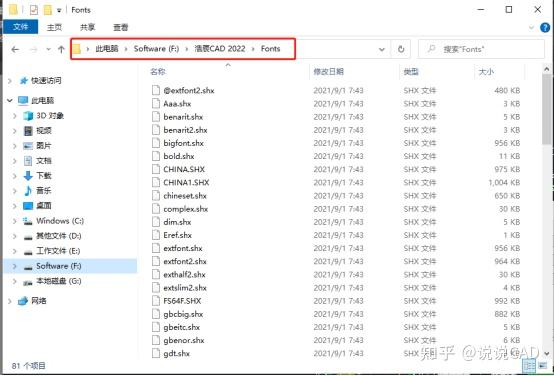The height and width of the screenshot is (376, 554).
Task: Open the 共享 ribbon tab
Action: coord(87,27)
